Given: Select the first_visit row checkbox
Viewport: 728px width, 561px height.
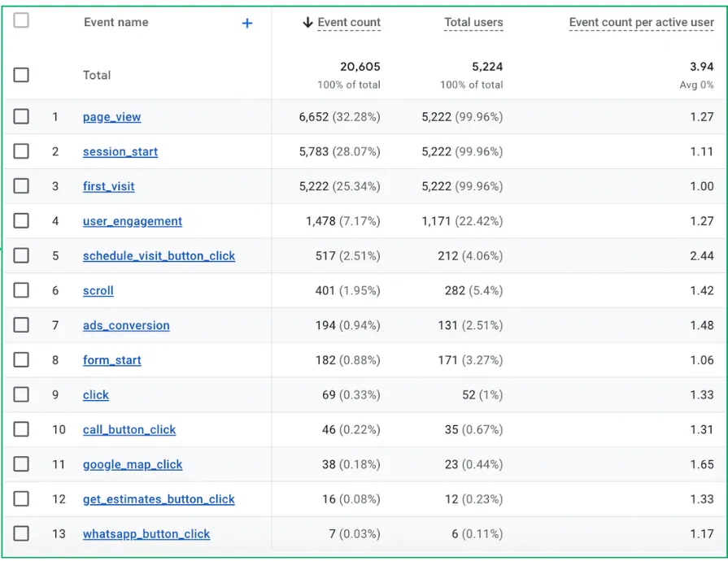Looking at the screenshot, I should [21, 186].
